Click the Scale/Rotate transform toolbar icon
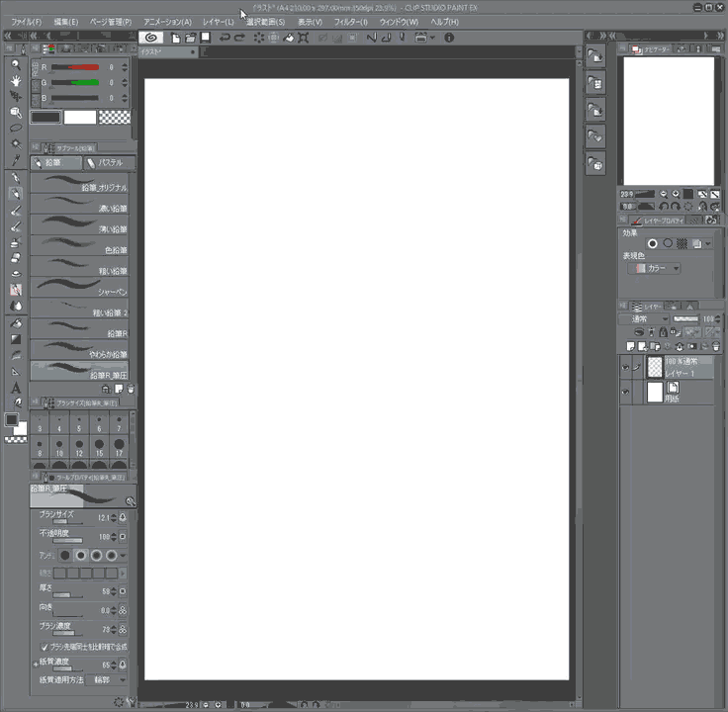The height and width of the screenshot is (712, 728). [304, 38]
